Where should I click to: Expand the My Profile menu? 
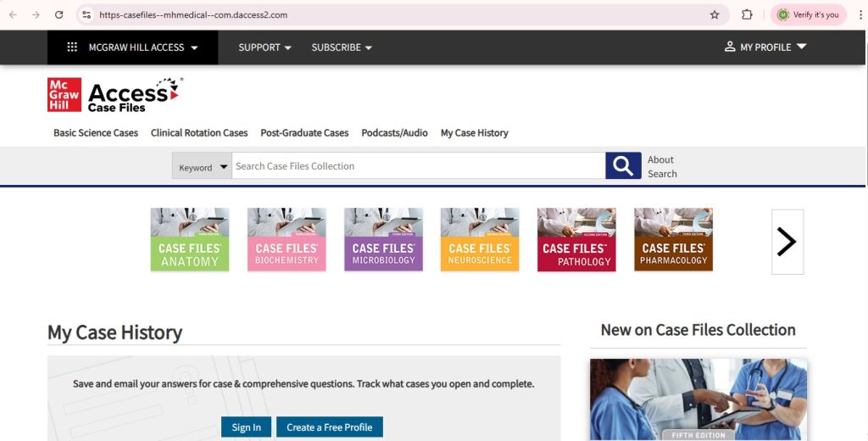[x=801, y=47]
